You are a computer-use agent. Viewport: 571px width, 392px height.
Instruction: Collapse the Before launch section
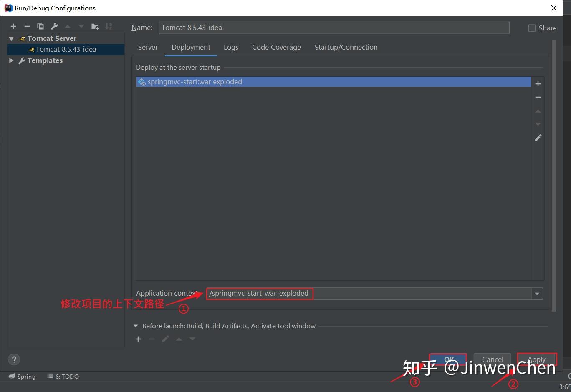136,326
